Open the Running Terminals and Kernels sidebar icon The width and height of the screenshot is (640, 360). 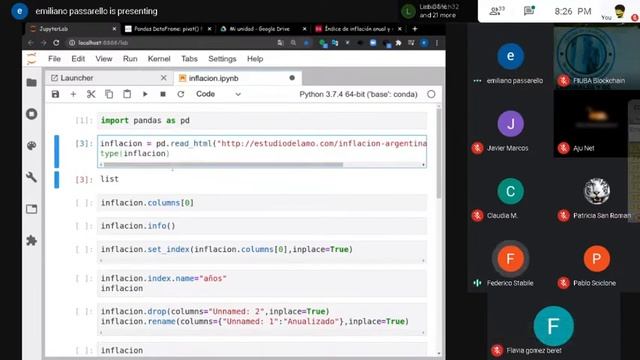coord(31,114)
